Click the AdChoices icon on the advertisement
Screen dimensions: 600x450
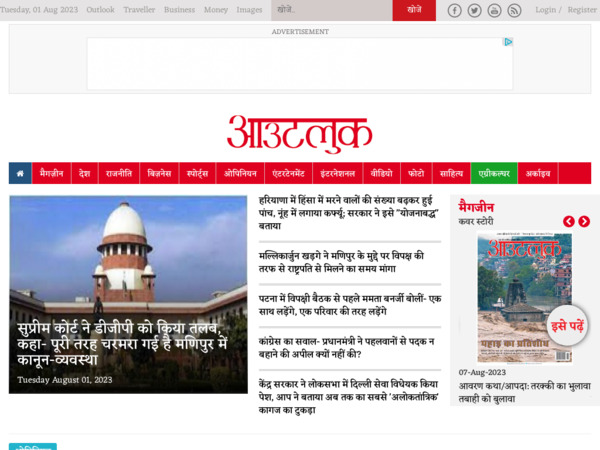click(508, 42)
